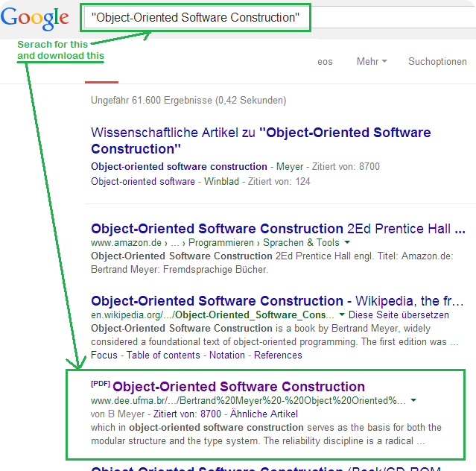Click the amazon.de breadcrumb "Sprachen & Tools"
The width and height of the screenshot is (476, 471).
[x=301, y=243]
